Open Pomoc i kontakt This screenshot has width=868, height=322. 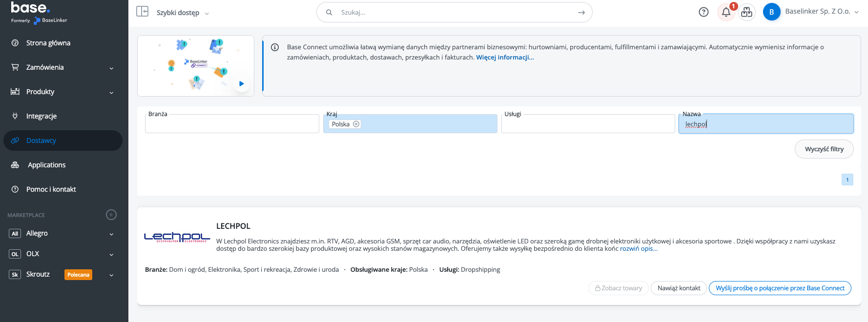click(51, 189)
